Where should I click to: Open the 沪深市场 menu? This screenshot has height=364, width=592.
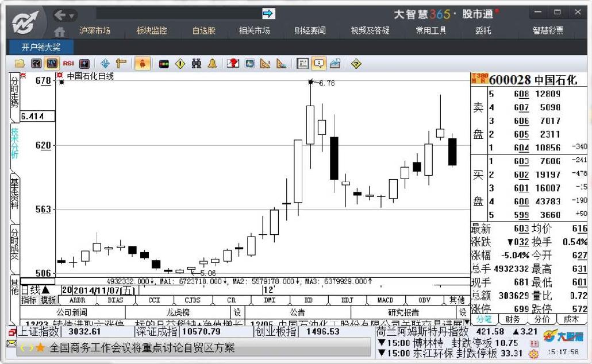coord(95,31)
